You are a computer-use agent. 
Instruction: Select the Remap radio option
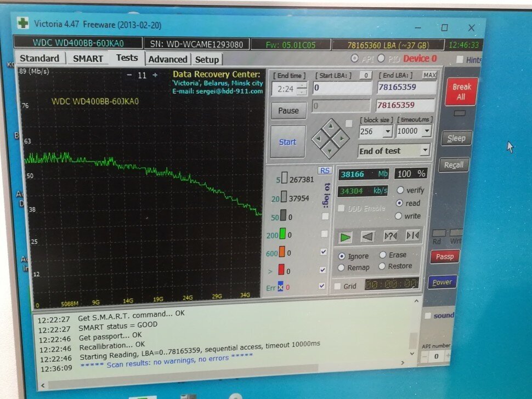tap(341, 268)
